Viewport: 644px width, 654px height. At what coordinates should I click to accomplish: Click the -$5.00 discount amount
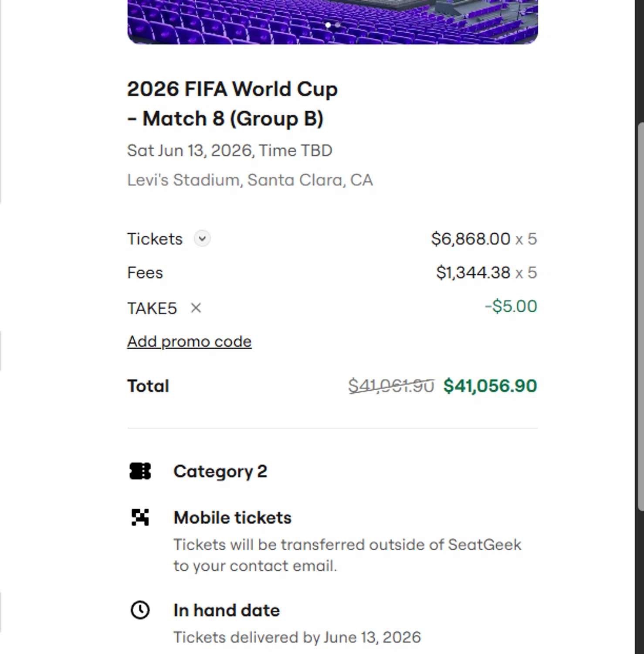coord(511,306)
